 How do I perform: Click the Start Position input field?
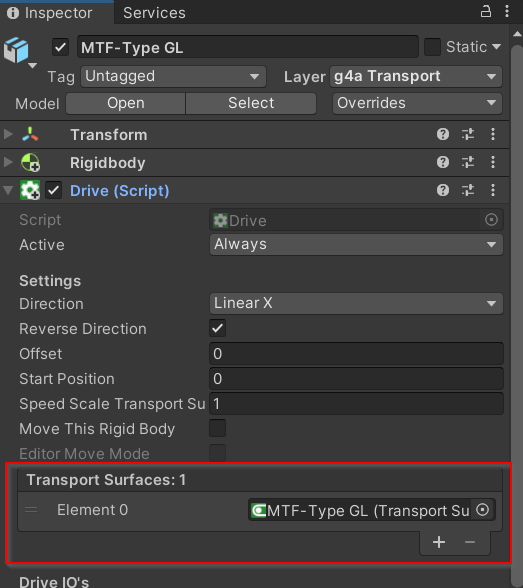point(356,379)
